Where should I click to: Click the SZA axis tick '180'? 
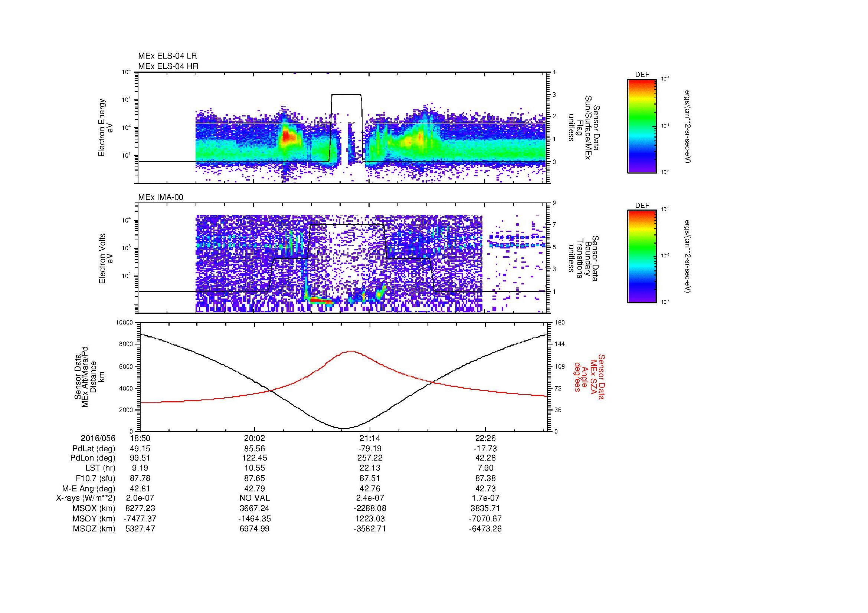560,323
